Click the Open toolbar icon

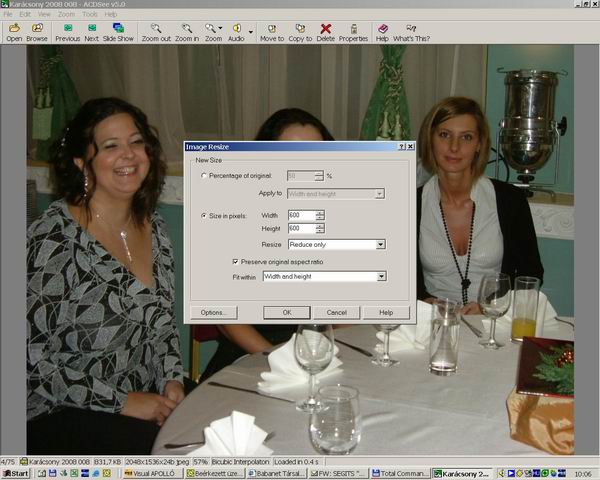[x=14, y=32]
